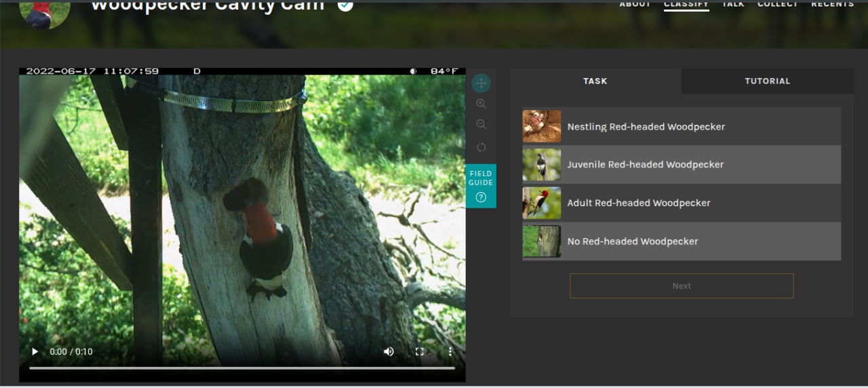The image size is (868, 388).
Task: Zoom in on the video frame
Action: pyautogui.click(x=481, y=104)
